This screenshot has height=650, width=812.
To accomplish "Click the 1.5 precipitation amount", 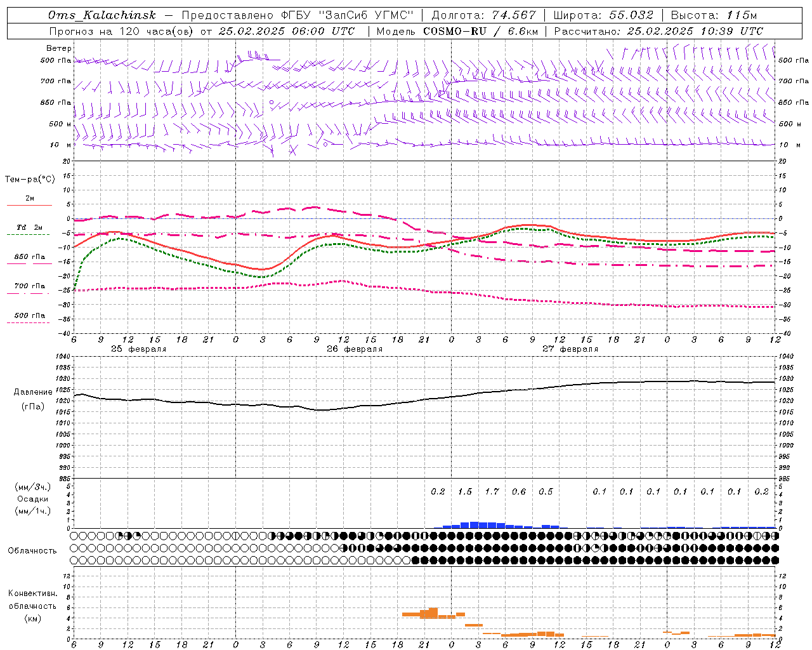I will click(x=465, y=491).
